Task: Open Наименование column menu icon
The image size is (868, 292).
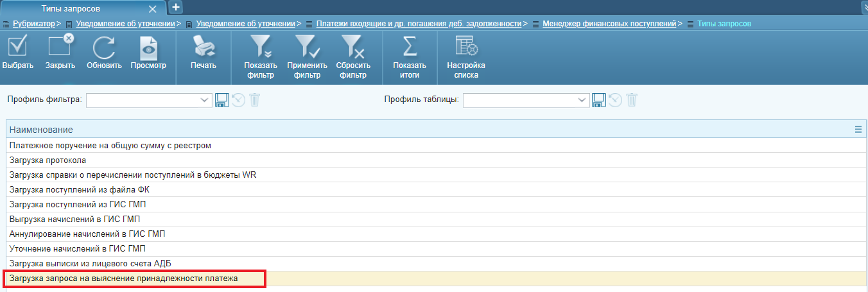Action: [x=858, y=130]
